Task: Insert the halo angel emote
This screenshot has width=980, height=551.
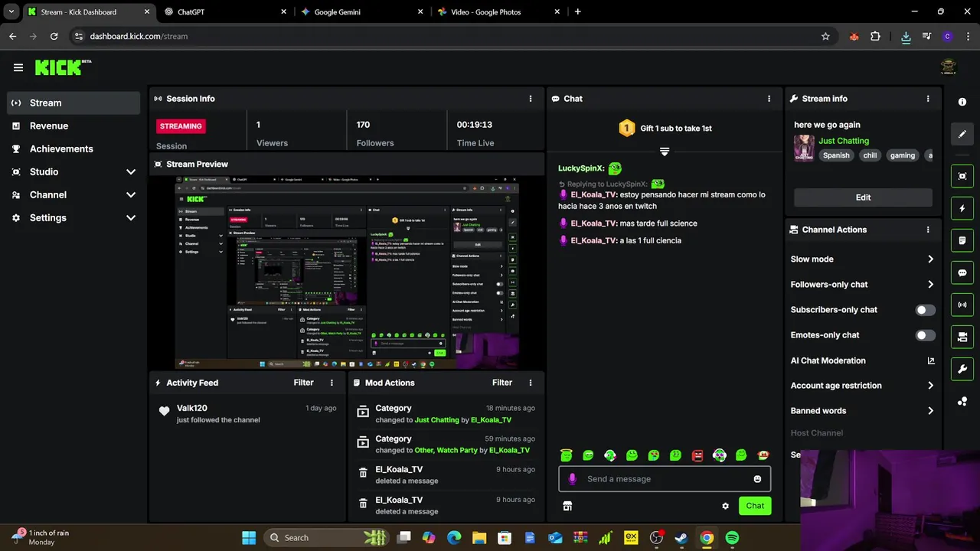Action: [x=566, y=455]
